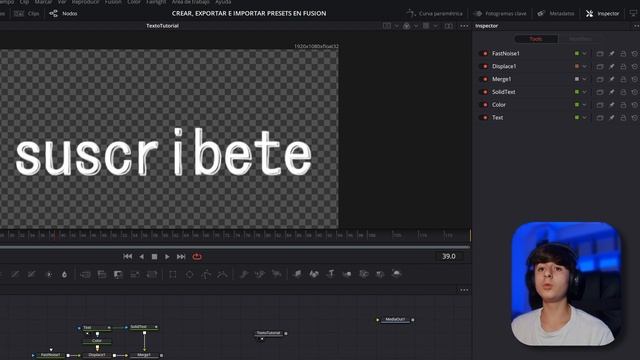Add an Image Plane 3D node
Viewport: 640px width, 360px height.
click(297, 274)
